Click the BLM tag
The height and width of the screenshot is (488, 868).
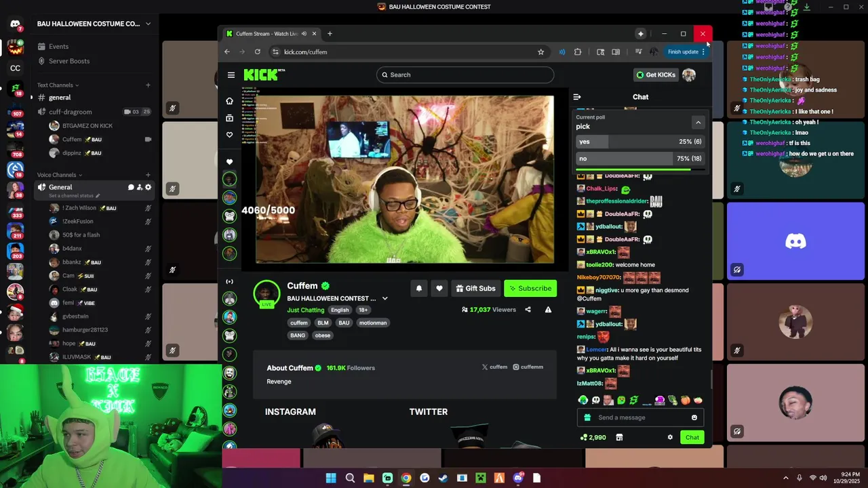(x=323, y=323)
